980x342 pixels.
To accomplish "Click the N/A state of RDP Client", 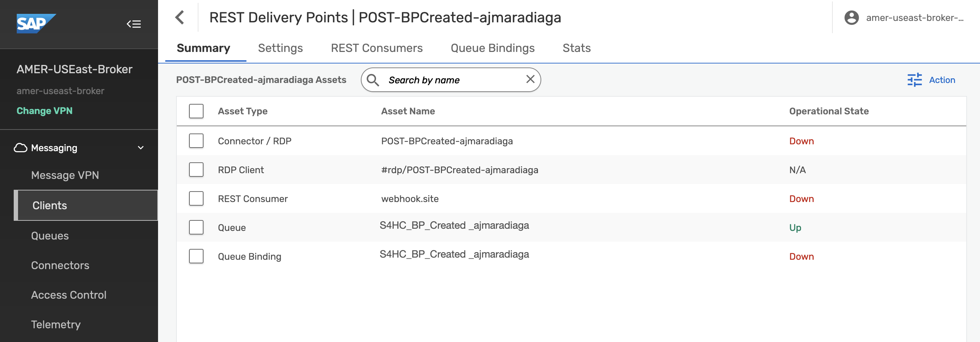I will pyautogui.click(x=797, y=170).
